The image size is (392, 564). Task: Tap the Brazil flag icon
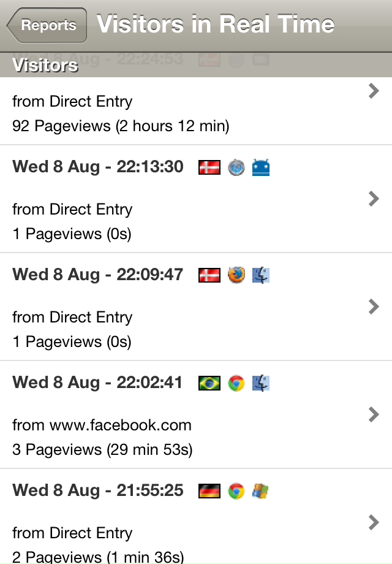point(209,383)
